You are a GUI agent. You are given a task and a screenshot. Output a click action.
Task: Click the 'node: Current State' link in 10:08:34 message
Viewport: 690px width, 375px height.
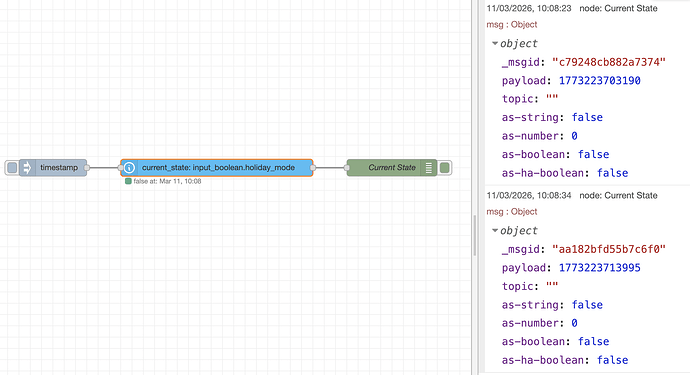[618, 195]
